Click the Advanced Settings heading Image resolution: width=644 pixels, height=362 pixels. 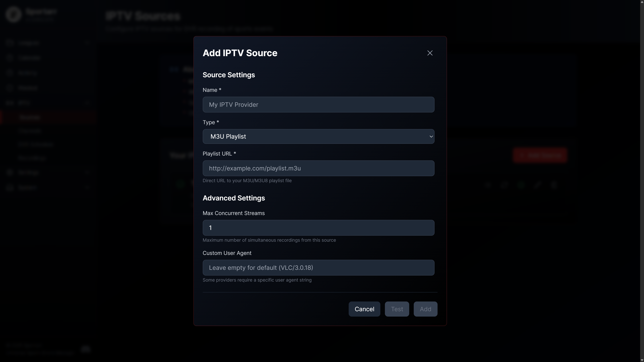point(234,198)
